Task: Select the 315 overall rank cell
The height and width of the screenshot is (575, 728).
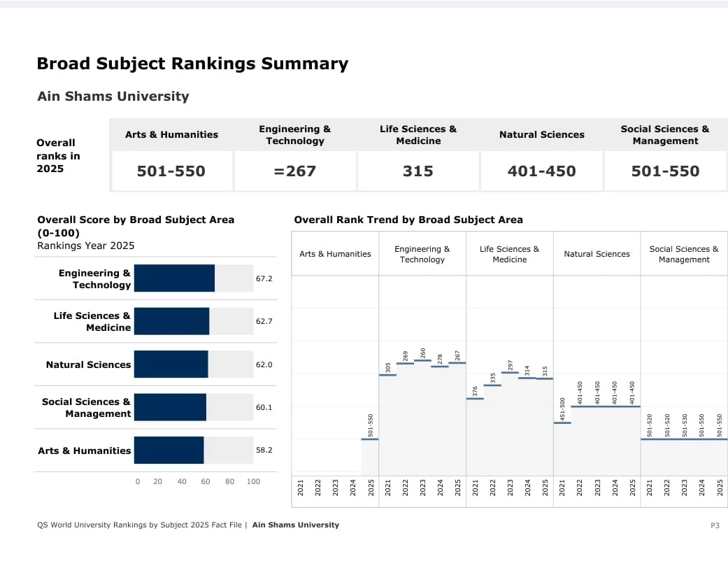Action: (418, 171)
